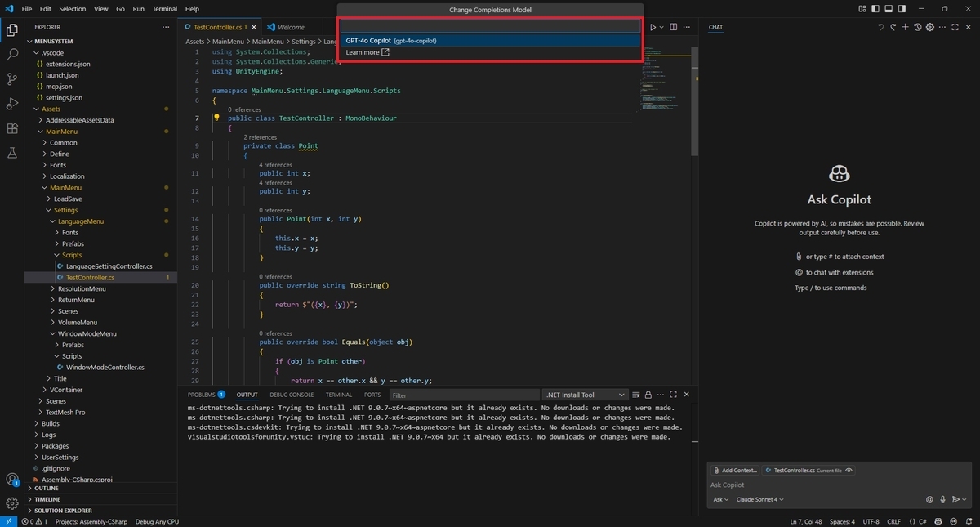
Task: Open the .NET Install Tool output channel dropdown
Action: (586, 395)
